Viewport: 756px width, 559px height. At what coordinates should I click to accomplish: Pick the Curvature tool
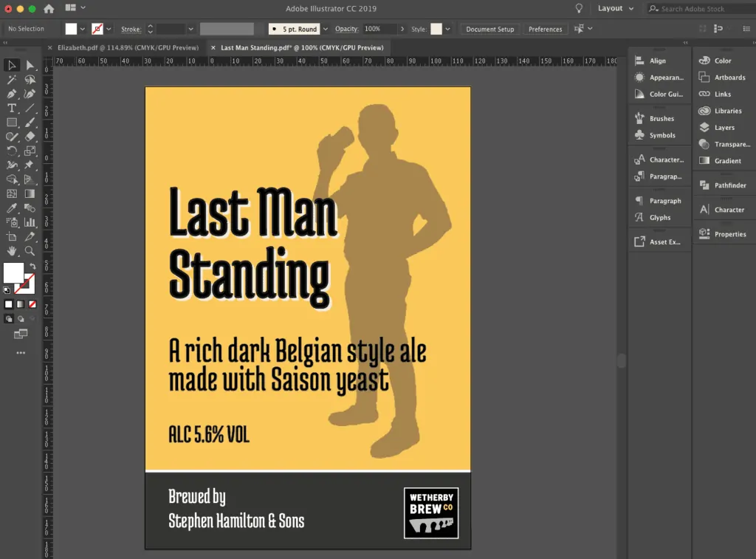30,94
